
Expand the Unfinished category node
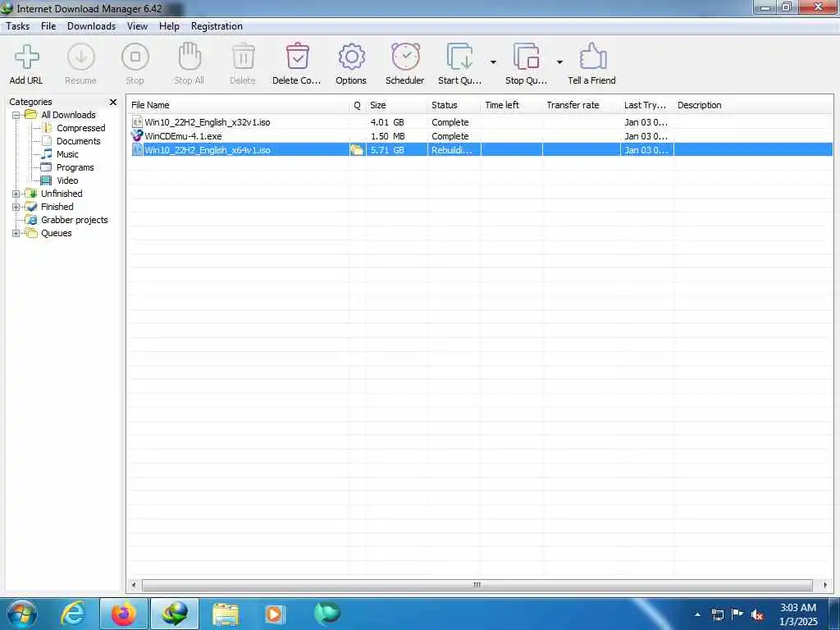point(16,194)
